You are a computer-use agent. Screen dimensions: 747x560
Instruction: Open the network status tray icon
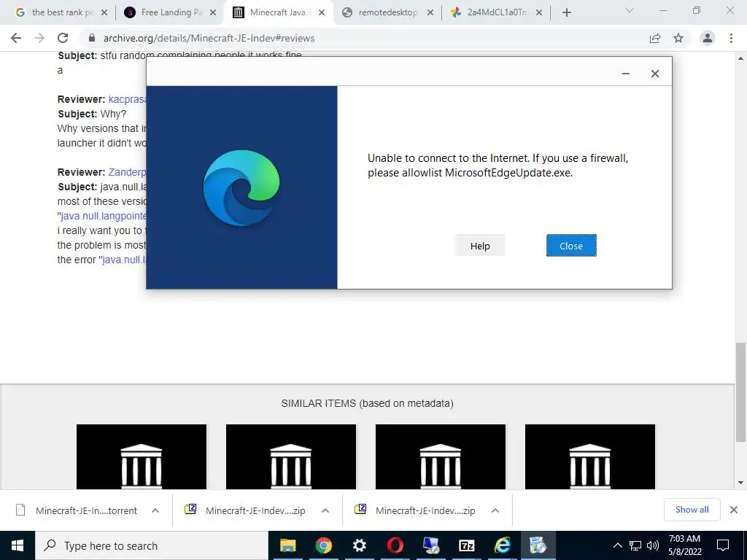click(635, 545)
